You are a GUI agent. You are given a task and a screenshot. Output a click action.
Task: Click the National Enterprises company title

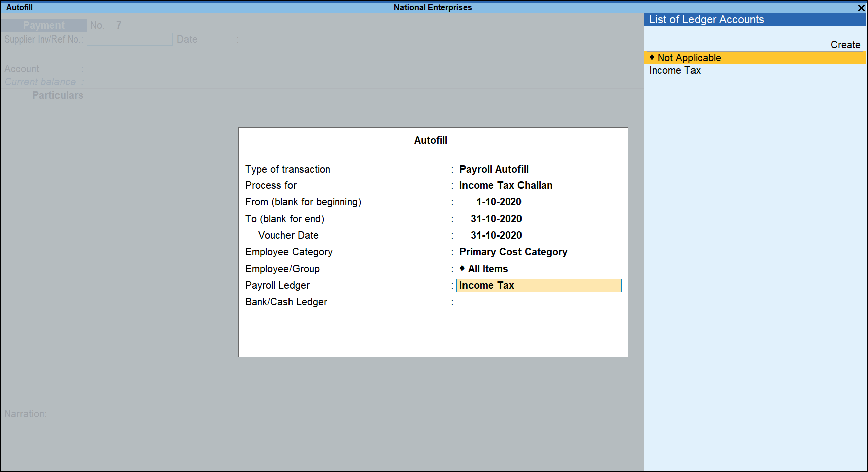point(433,7)
